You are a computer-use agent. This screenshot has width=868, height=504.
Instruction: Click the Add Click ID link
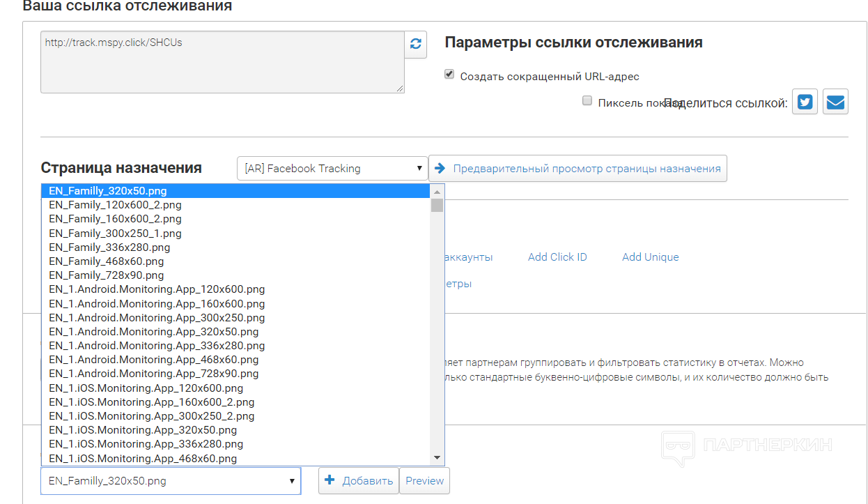[x=557, y=257]
